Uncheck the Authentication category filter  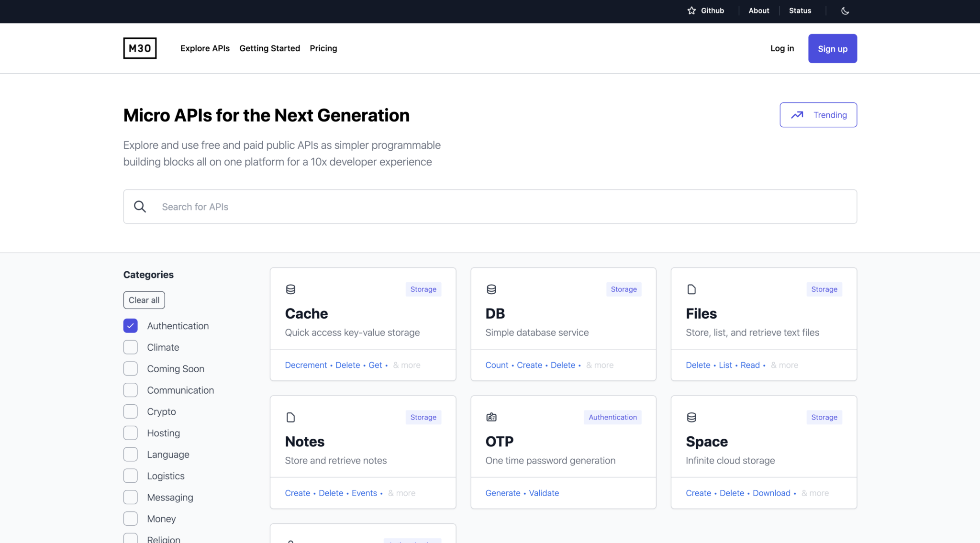pyautogui.click(x=130, y=325)
